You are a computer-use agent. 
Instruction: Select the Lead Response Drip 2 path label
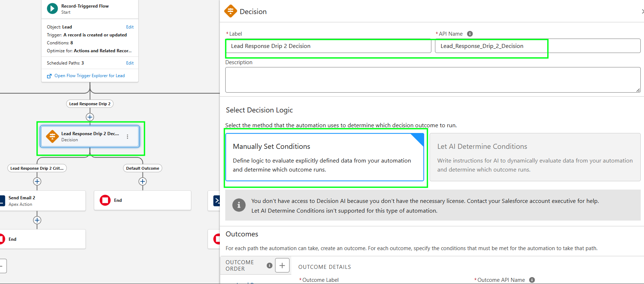(x=90, y=104)
